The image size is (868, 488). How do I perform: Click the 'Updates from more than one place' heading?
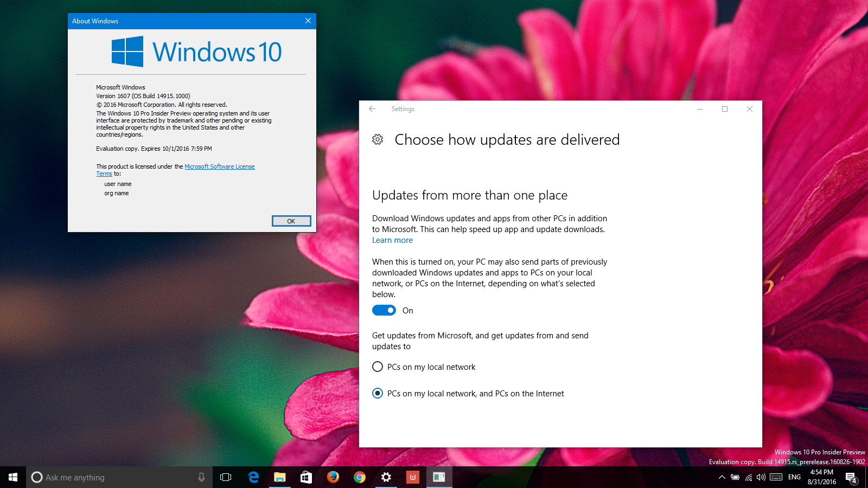[x=470, y=195]
